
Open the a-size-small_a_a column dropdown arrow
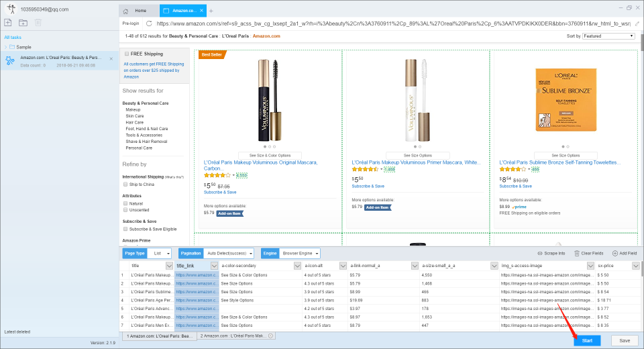(494, 266)
